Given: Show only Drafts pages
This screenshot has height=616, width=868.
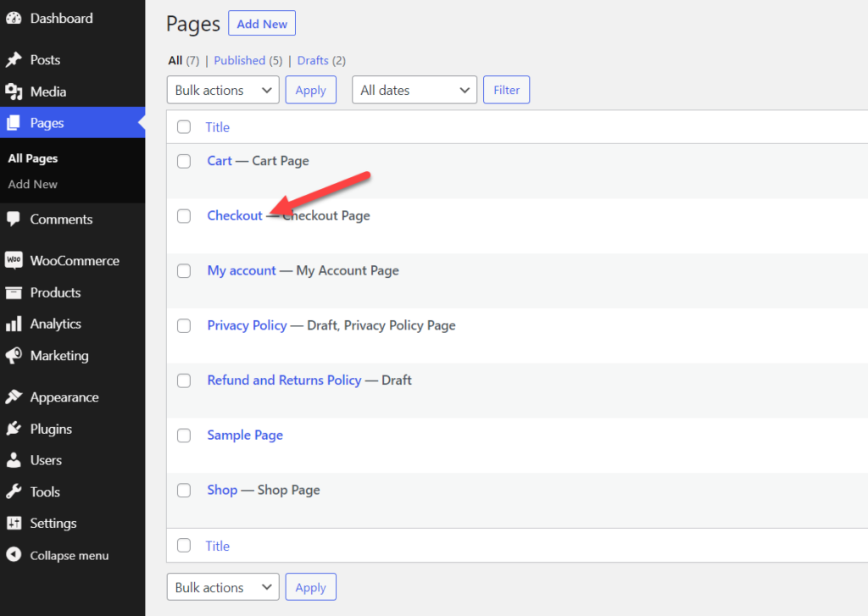Looking at the screenshot, I should click(x=313, y=60).
